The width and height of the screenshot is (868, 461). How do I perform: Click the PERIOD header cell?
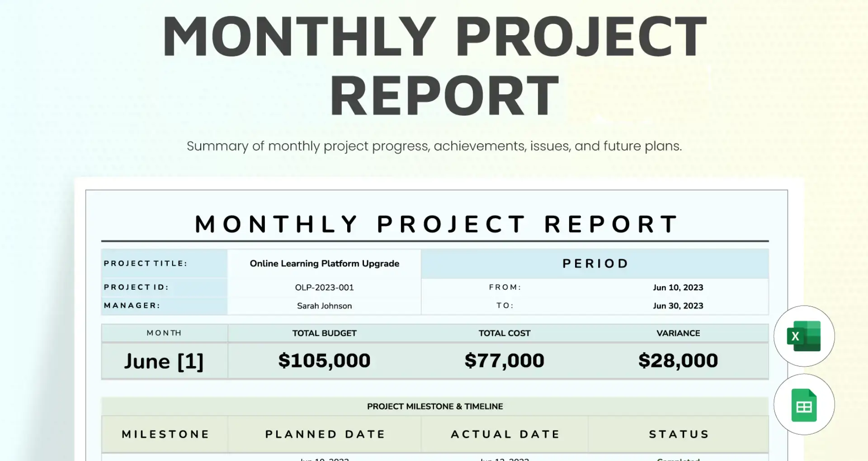pyautogui.click(x=595, y=263)
